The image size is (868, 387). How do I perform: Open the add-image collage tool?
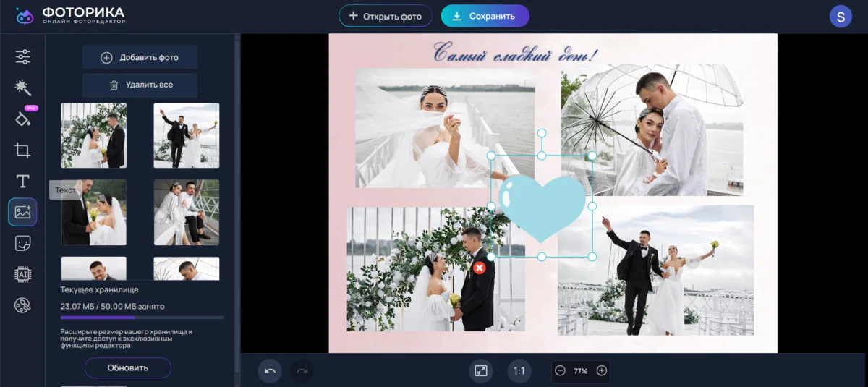[x=22, y=212]
